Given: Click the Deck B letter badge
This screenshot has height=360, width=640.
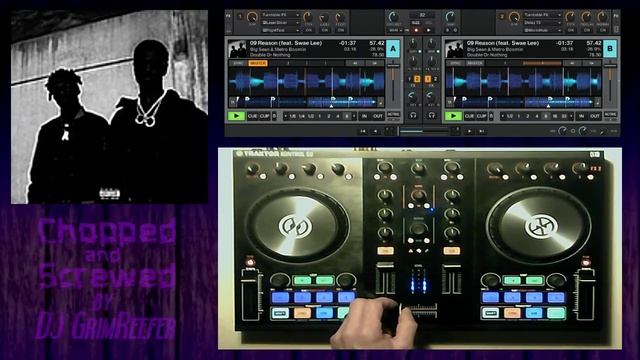Looking at the screenshot, I should pos(610,49).
